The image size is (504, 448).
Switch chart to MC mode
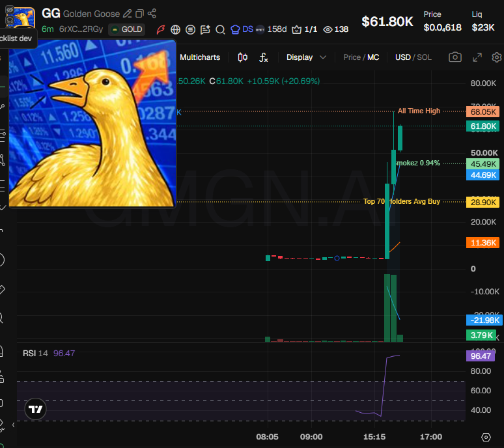[373, 57]
